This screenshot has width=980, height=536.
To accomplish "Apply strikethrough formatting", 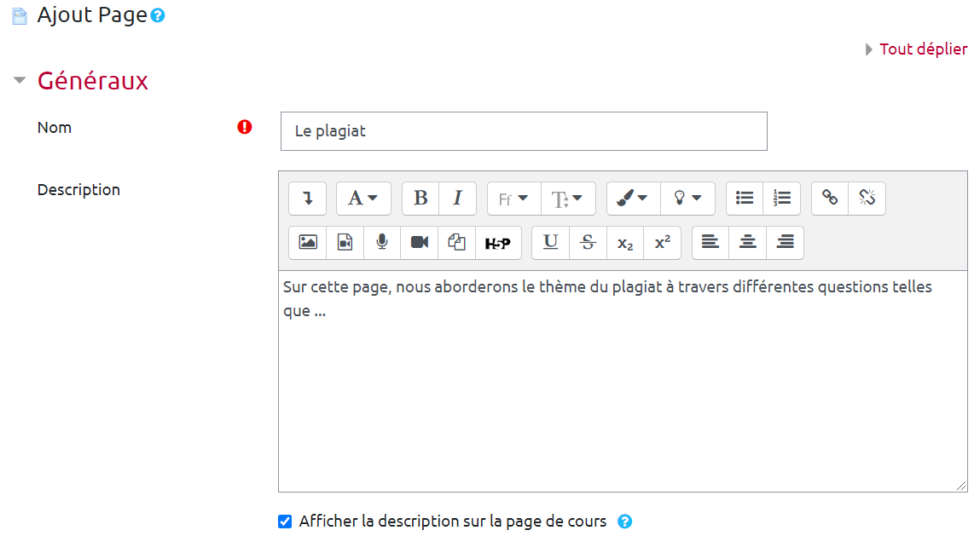I will 588,243.
